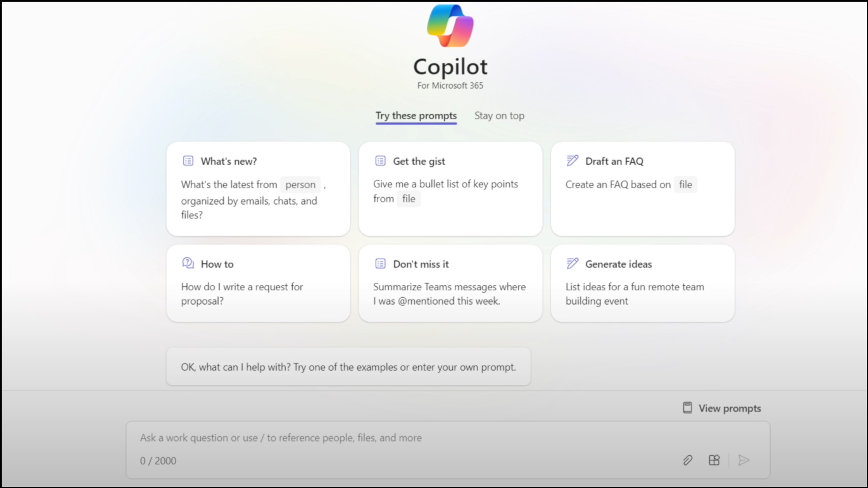Click the send message arrow icon
Screen dimensions: 868x488
[744, 460]
